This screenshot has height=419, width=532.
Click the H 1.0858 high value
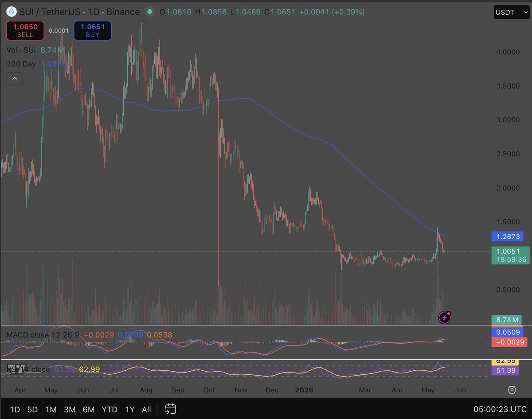(x=211, y=12)
